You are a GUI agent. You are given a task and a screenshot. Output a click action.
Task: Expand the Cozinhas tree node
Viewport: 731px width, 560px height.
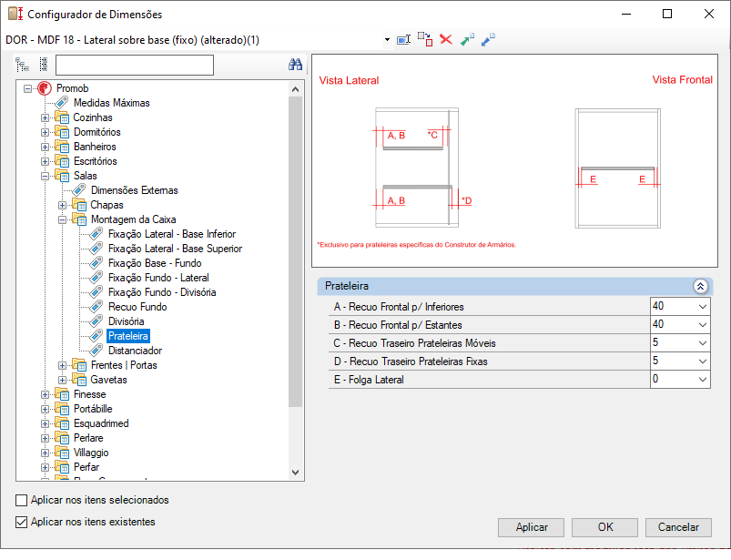click(x=45, y=117)
